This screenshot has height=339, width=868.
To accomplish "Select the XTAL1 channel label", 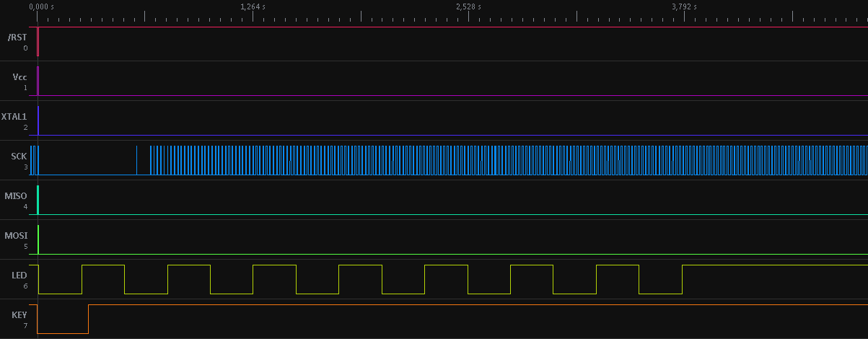I will (x=14, y=116).
